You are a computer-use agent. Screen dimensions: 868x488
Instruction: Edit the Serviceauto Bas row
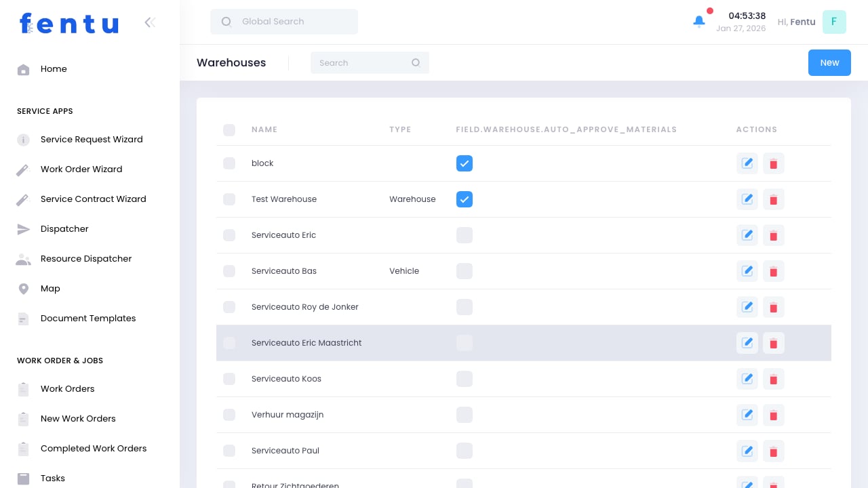pos(747,271)
